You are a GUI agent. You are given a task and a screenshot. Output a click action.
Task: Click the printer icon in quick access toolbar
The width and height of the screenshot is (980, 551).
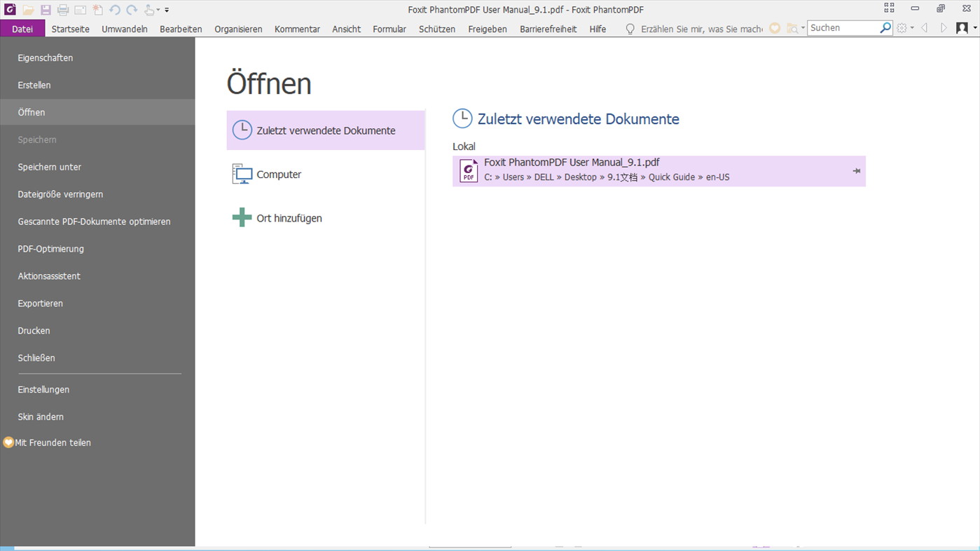coord(63,10)
